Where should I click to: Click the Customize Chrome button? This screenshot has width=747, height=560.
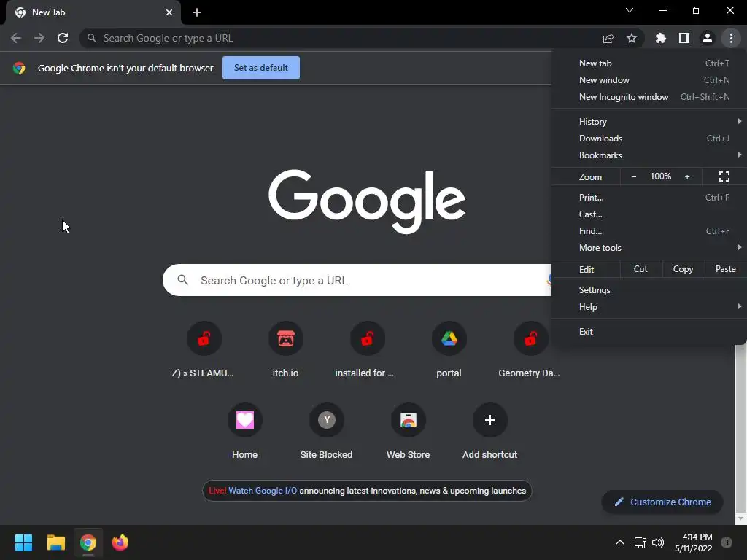pyautogui.click(x=662, y=502)
